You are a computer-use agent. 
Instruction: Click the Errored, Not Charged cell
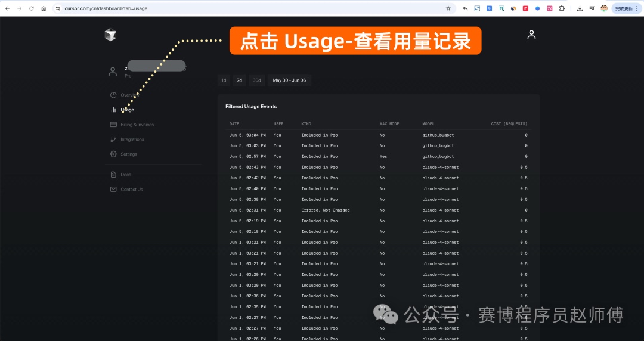326,210
